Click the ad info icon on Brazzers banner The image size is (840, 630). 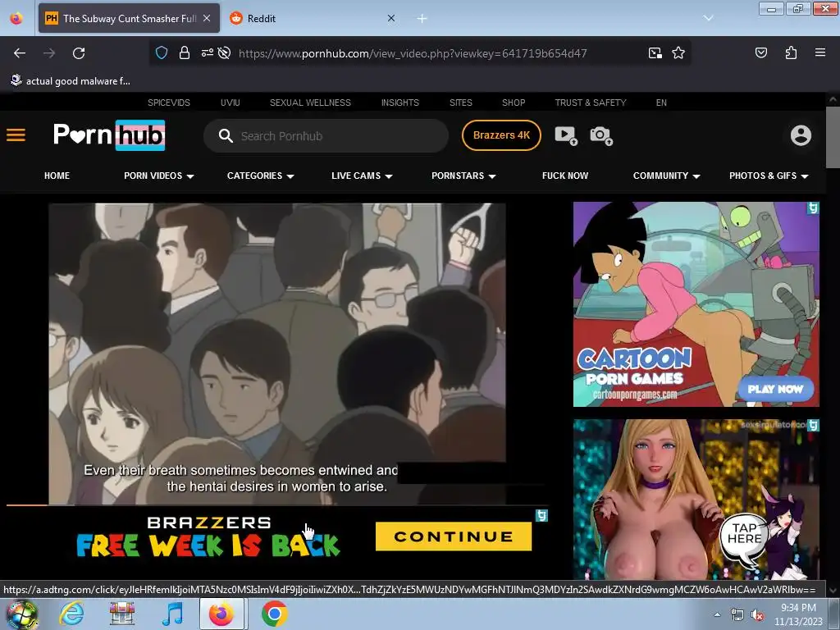541,515
